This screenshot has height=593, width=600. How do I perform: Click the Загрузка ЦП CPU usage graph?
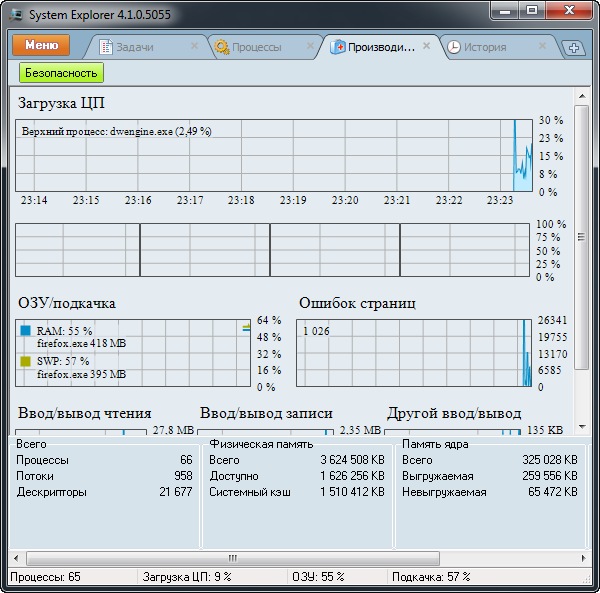[x=265, y=155]
